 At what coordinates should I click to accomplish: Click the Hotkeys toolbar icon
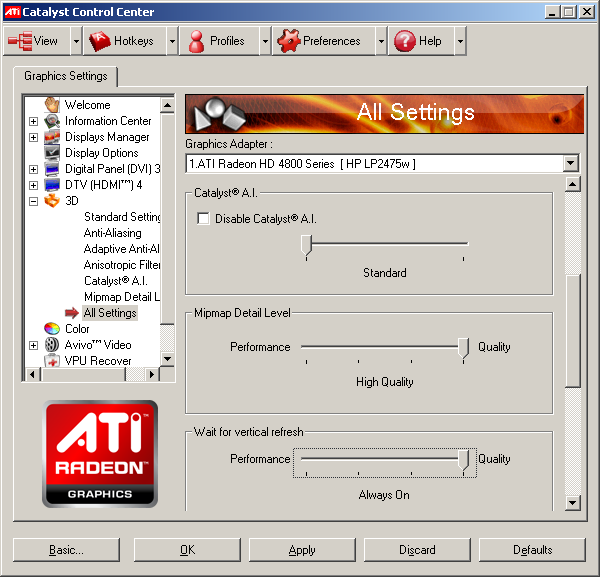pyautogui.click(x=99, y=41)
